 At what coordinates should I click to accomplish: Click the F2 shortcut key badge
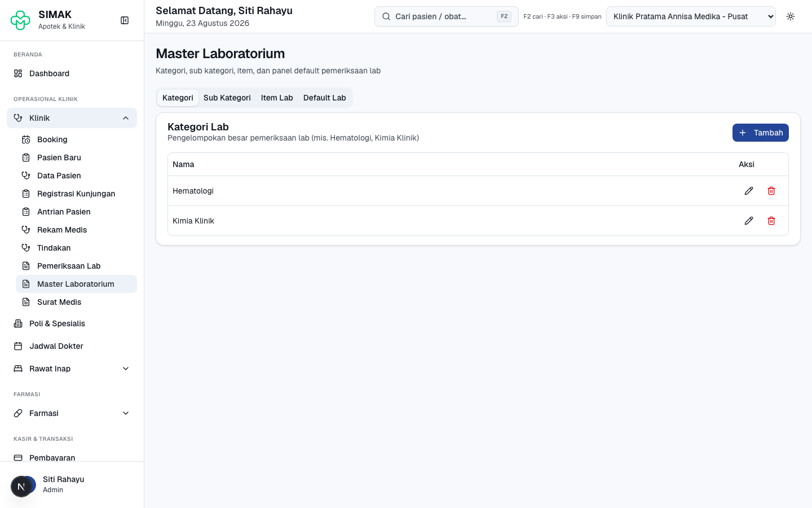coord(504,16)
